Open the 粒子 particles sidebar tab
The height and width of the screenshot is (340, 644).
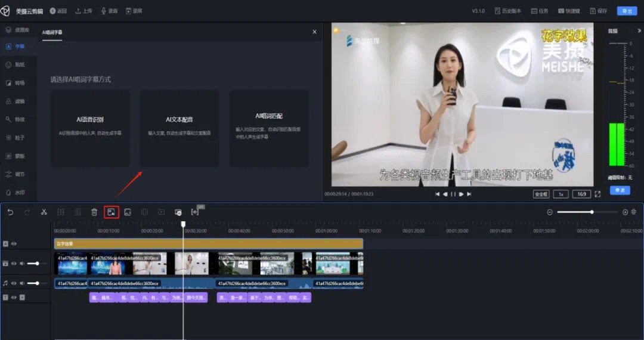16,138
